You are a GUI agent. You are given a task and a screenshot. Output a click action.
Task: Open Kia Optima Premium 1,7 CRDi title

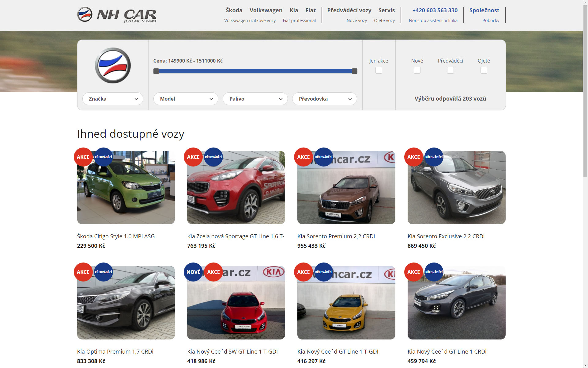[x=115, y=351]
